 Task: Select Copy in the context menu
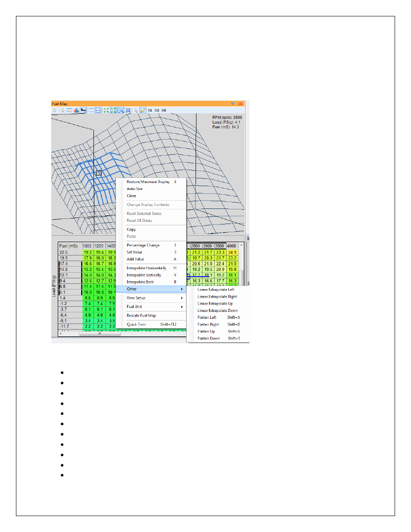[151, 230]
